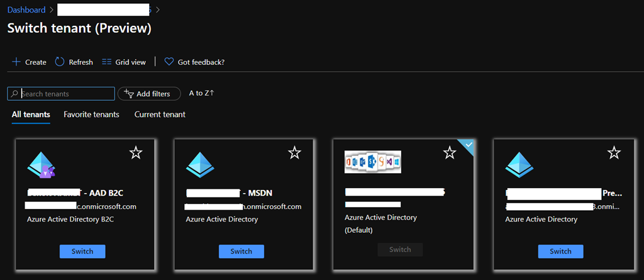This screenshot has width=644, height=280.
Task: Click Switch on the AAD B2C tenant
Action: tap(82, 251)
